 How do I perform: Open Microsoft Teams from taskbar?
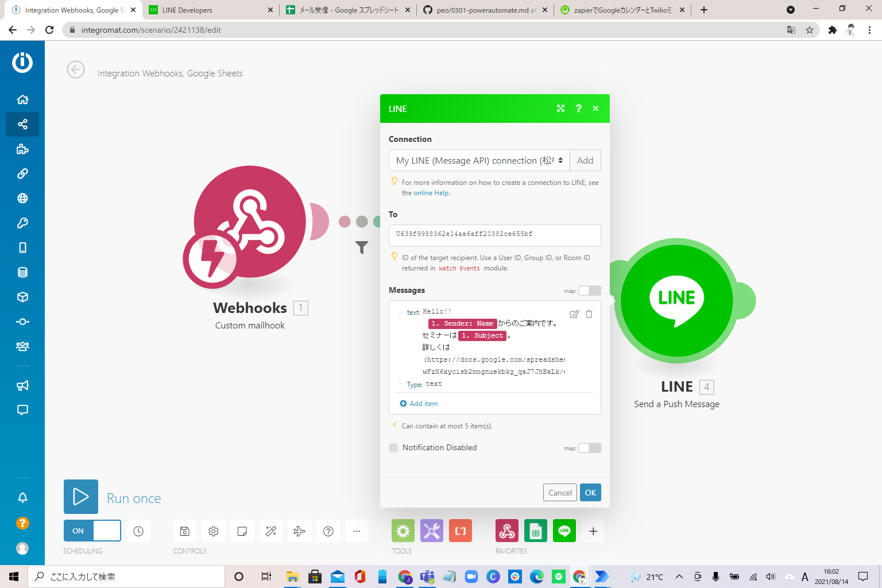427,577
